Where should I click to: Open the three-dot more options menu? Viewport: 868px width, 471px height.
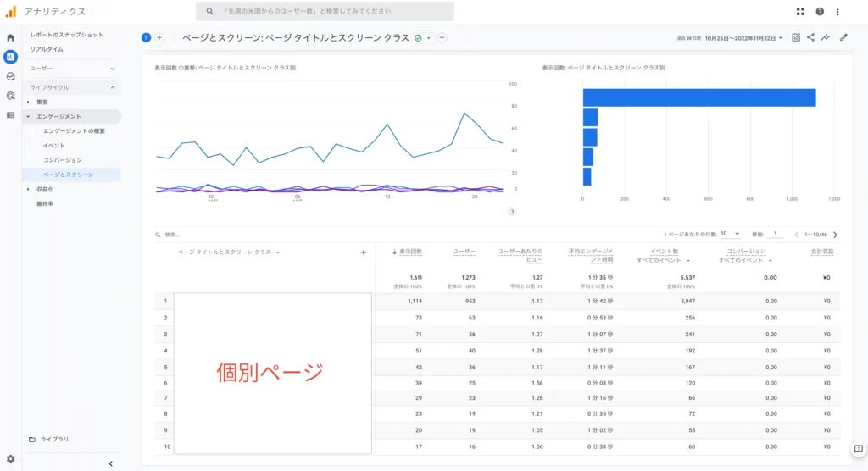837,12
